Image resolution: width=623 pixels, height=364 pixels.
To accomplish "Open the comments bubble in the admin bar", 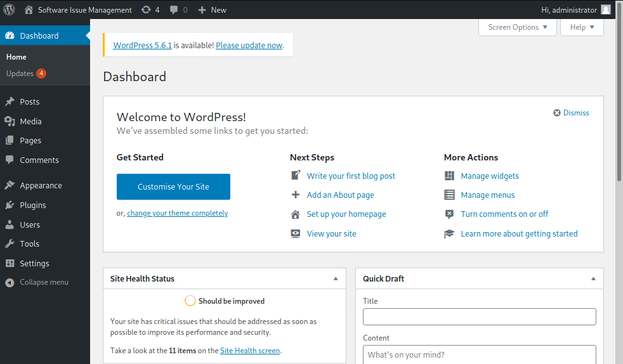I will pyautogui.click(x=174, y=10).
